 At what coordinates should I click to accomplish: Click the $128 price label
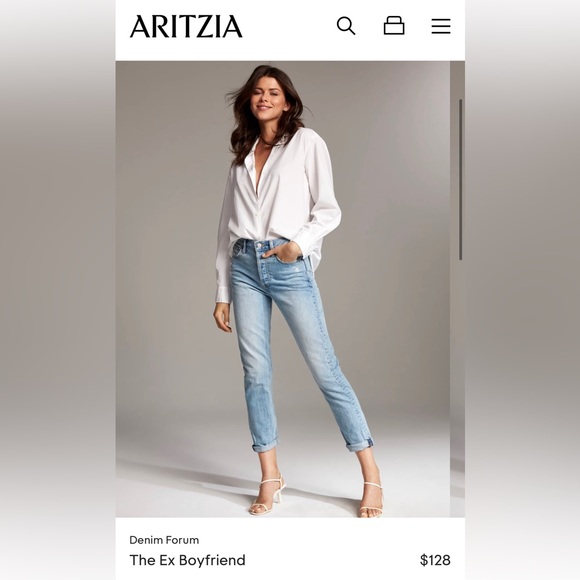click(435, 560)
